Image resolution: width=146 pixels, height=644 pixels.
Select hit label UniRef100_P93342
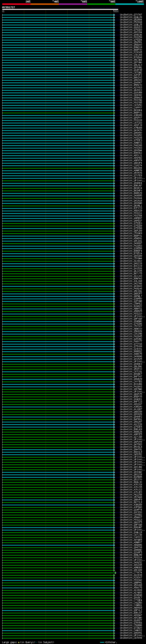(131, 580)
